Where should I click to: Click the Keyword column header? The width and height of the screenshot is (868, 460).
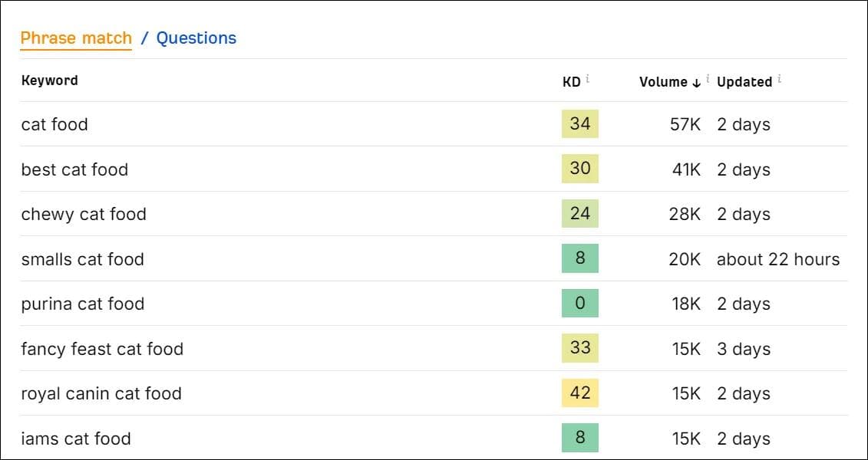coord(49,80)
